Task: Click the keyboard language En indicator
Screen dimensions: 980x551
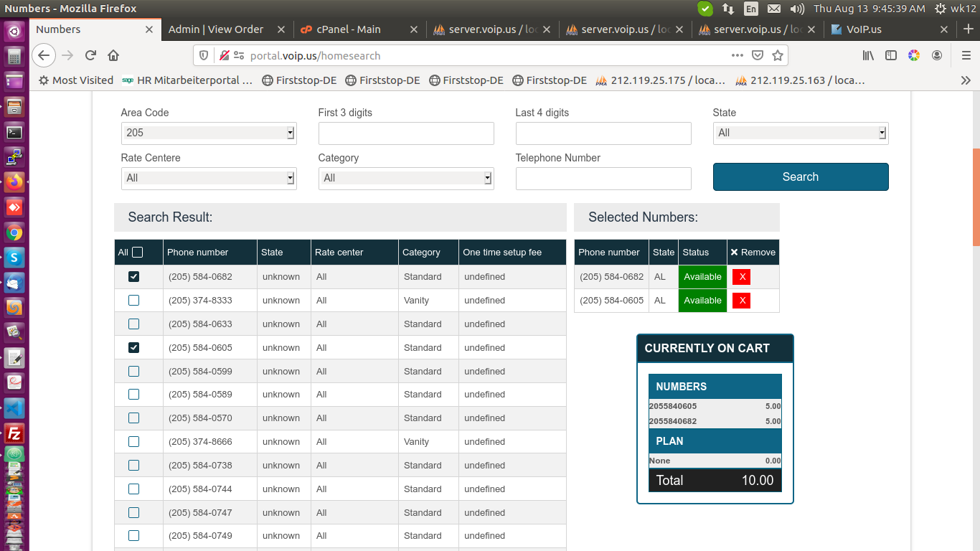Action: pos(750,9)
